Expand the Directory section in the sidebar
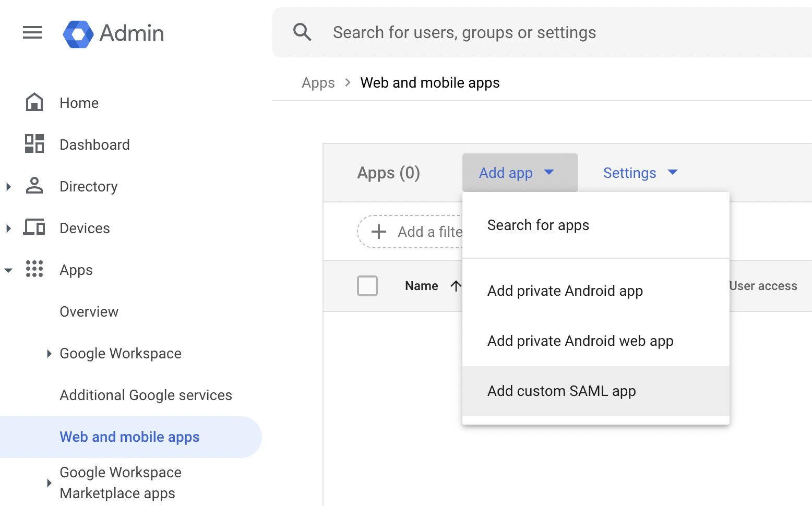 8,186
